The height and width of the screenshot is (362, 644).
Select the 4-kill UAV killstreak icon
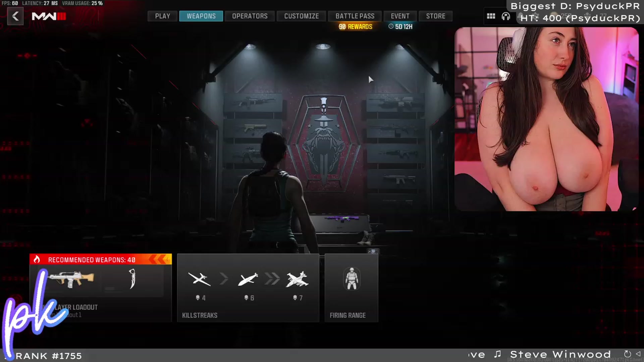click(200, 279)
